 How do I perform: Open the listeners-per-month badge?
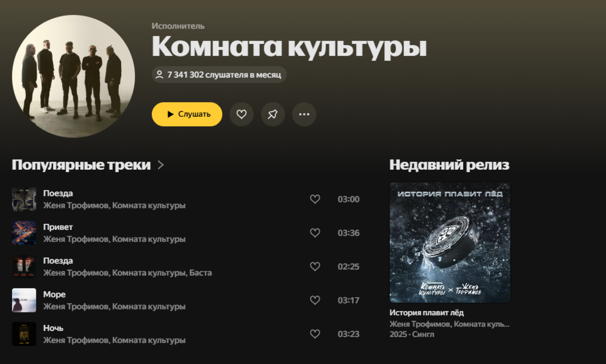point(219,74)
